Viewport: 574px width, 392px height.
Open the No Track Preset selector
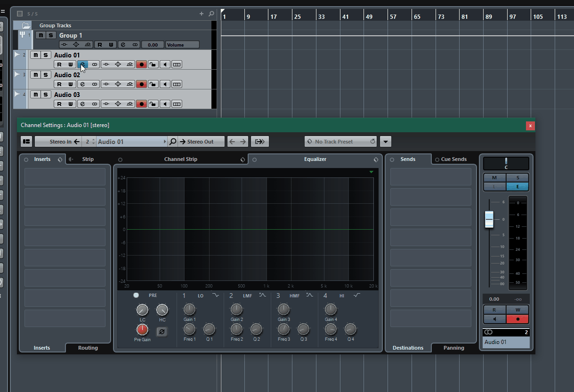[340, 142]
